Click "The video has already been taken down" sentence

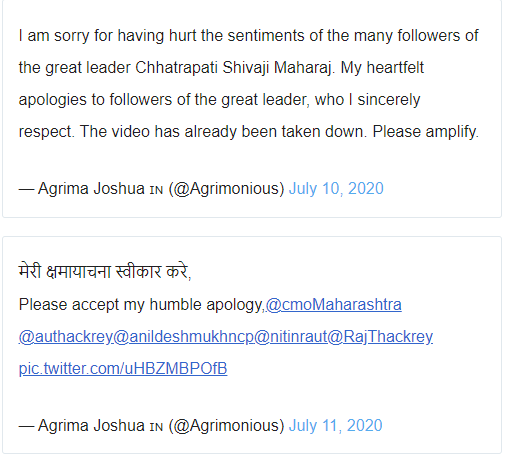(223, 132)
